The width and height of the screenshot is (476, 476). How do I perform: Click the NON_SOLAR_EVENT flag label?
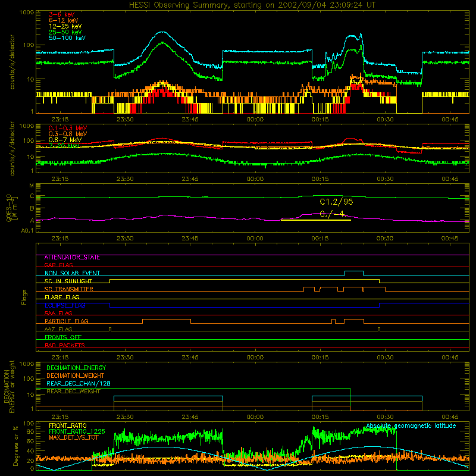point(72,273)
